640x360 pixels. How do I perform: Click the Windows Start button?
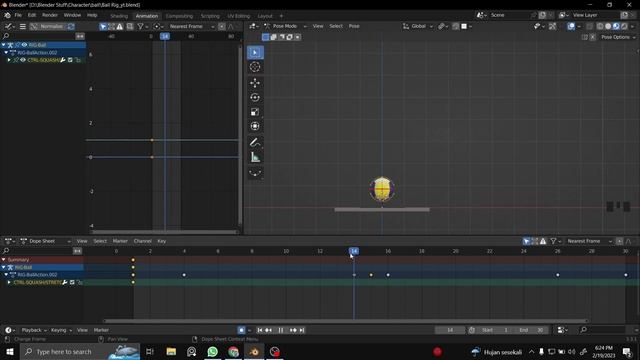click(x=9, y=351)
